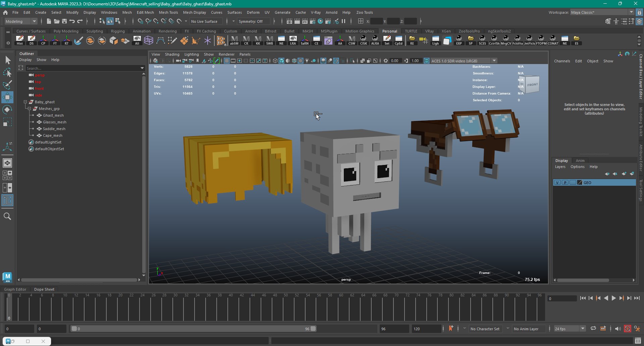
Task: Click the abSM shelf script icon
Action: 234,40
